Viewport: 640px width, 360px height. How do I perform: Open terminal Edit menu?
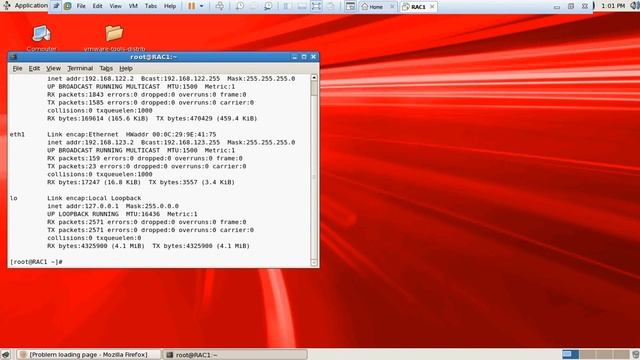[x=34, y=68]
